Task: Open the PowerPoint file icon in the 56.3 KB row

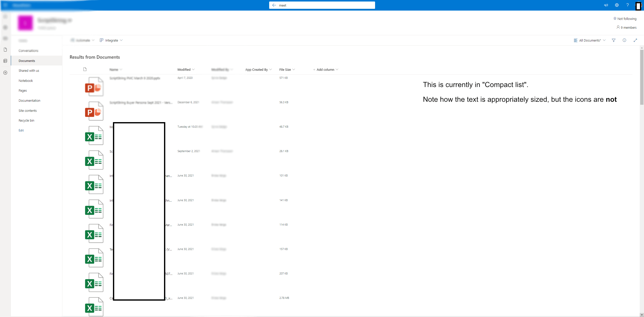Action: click(94, 111)
